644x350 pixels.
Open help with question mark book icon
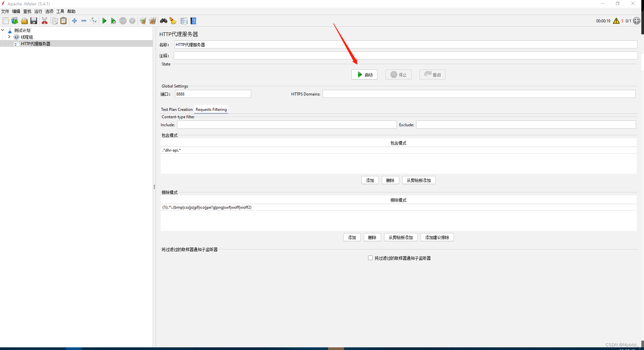[193, 21]
